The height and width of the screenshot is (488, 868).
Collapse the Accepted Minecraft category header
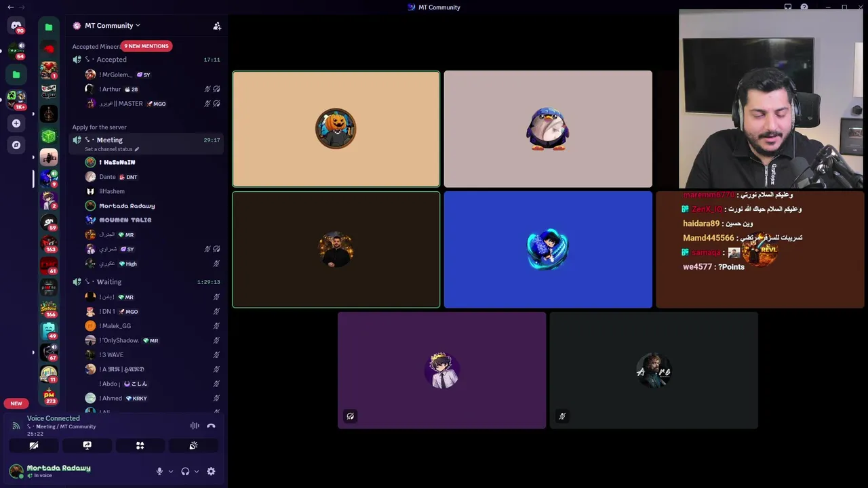click(96, 47)
